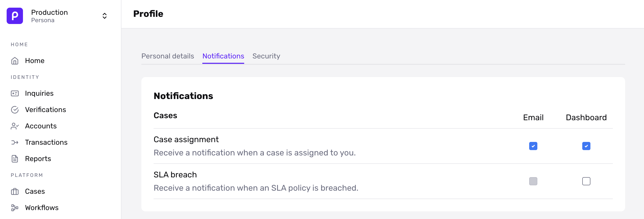
Task: Click the Accounts person icon
Action: 15,126
